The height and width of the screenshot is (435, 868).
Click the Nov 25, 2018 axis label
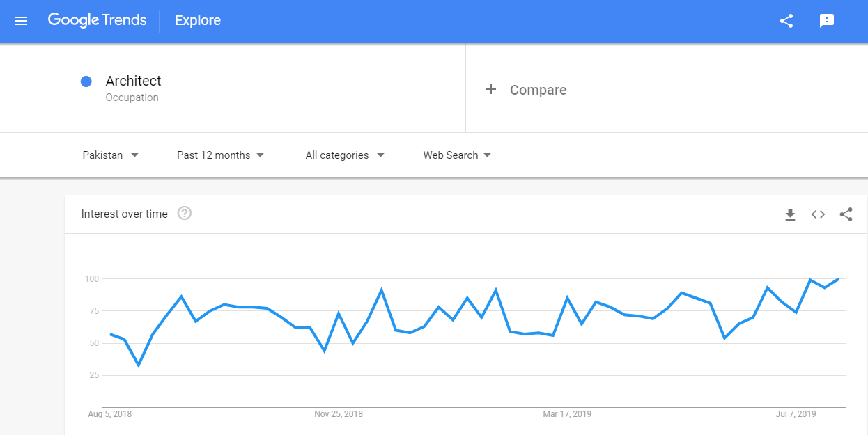click(339, 414)
